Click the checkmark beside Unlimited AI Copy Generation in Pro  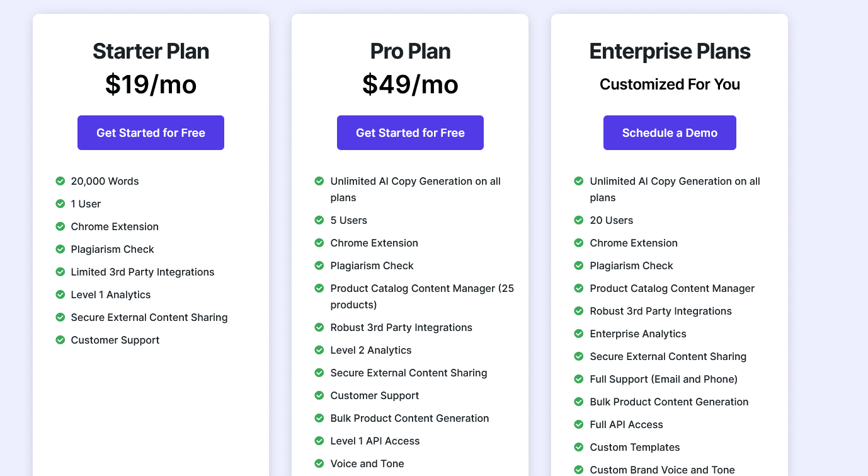319,181
